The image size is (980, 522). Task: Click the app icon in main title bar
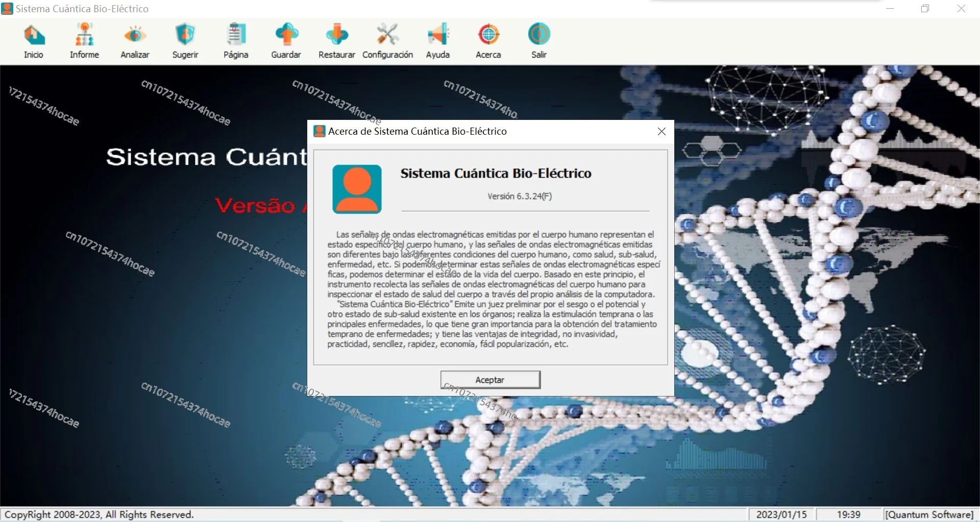pyautogui.click(x=7, y=9)
